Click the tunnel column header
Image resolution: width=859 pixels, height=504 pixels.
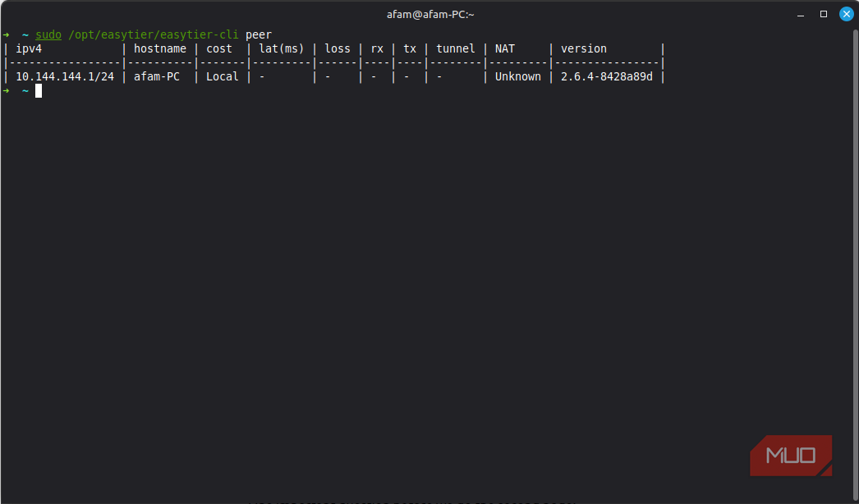tap(456, 48)
